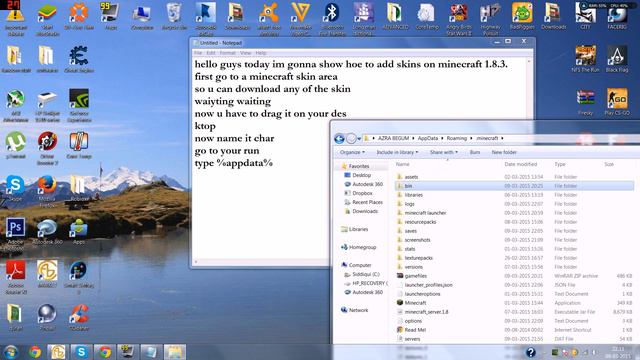Open the Adobe Photoshop desktop shortcut
640x360 pixels.
16,234
